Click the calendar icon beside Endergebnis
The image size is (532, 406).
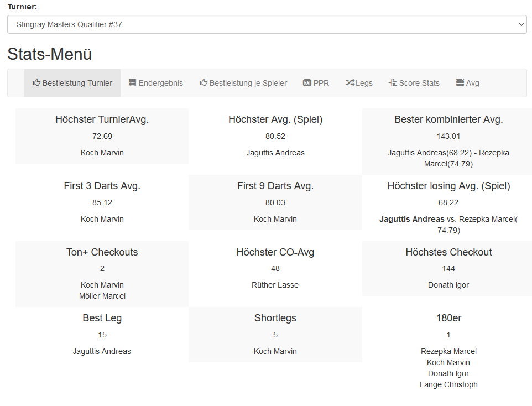click(133, 83)
